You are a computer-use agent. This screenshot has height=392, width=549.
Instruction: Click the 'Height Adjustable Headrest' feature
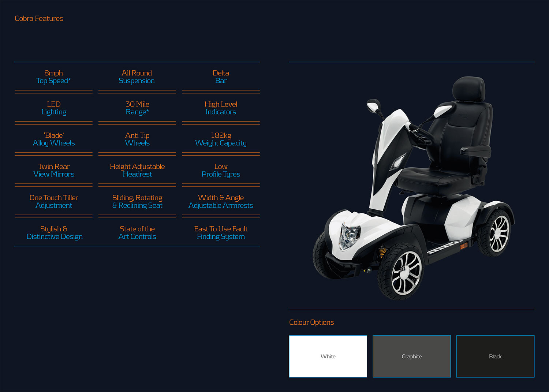[137, 170]
